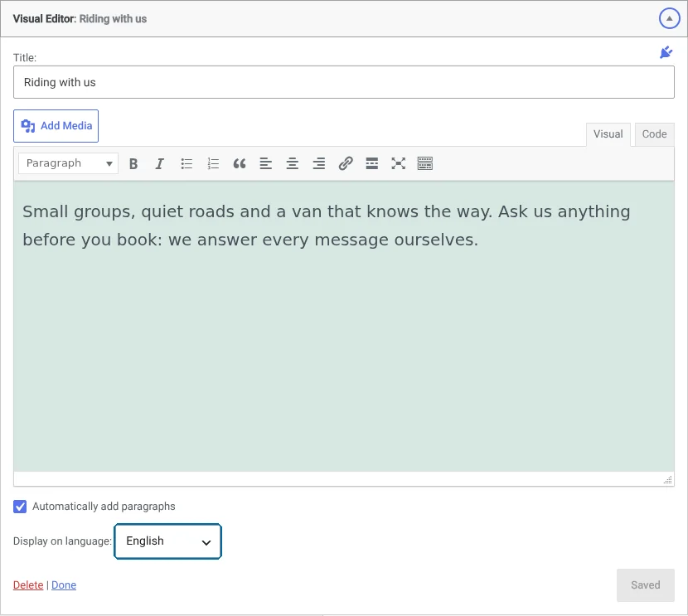The image size is (688, 616).
Task: Uncheck Automatically add paragraphs
Action: point(20,507)
